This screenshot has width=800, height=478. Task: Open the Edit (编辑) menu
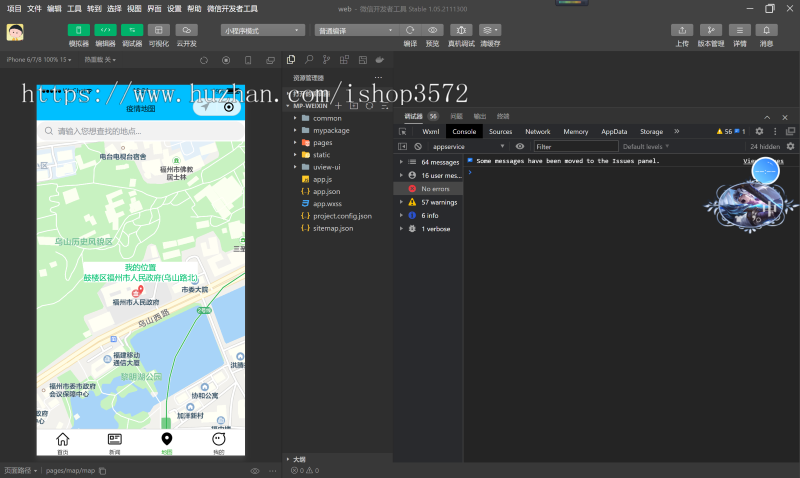pos(54,9)
